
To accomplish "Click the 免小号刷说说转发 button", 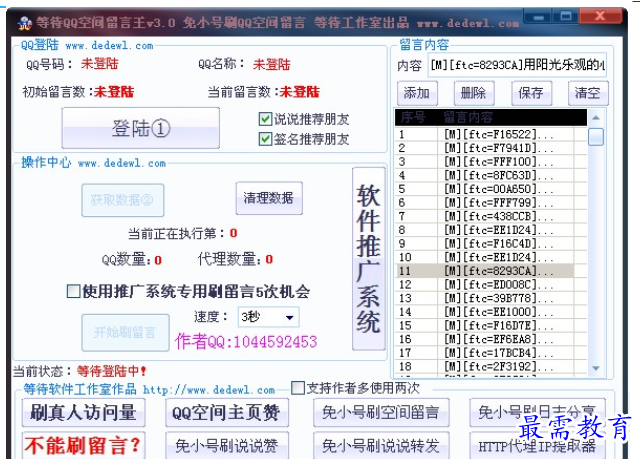I will pos(381,445).
